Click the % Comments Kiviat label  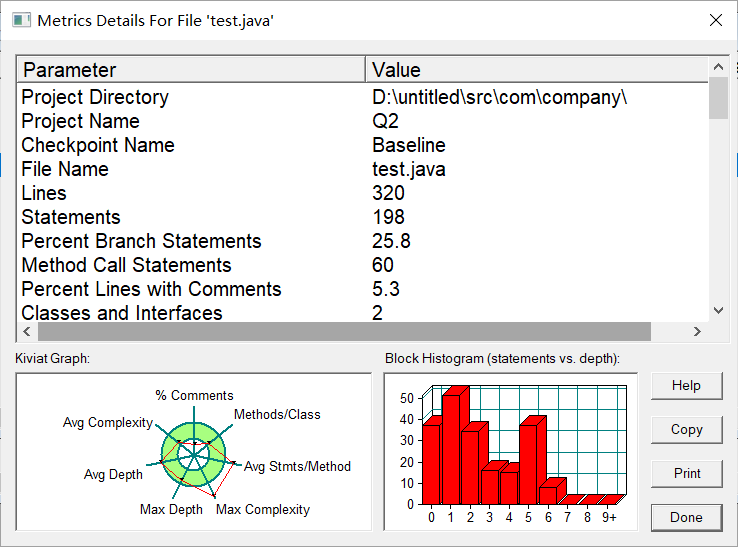click(x=194, y=395)
